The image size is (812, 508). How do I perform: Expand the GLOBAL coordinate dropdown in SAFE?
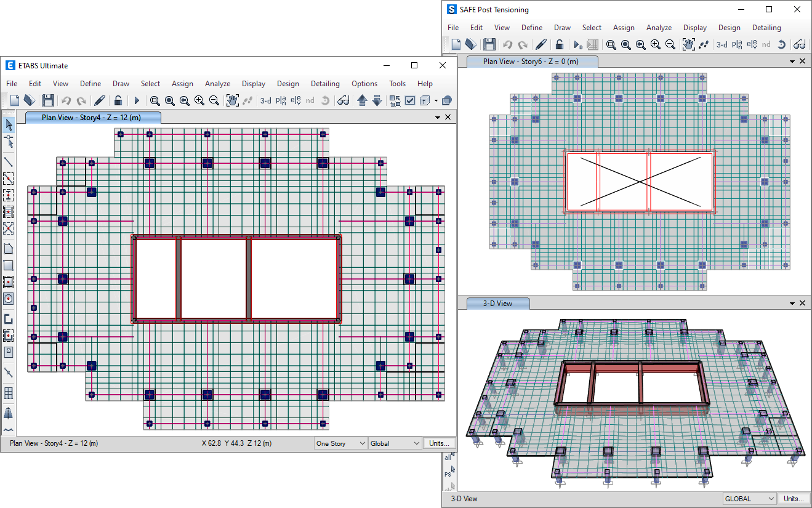749,499
